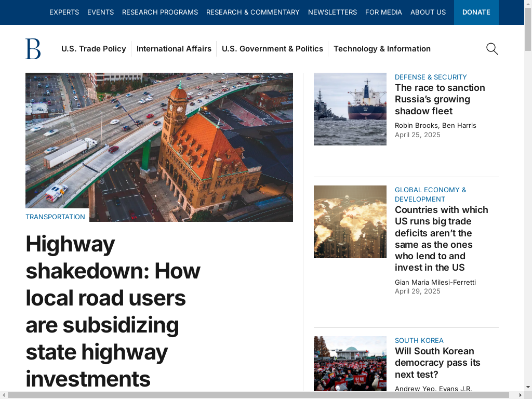Click the Defense & Security category

[431, 77]
